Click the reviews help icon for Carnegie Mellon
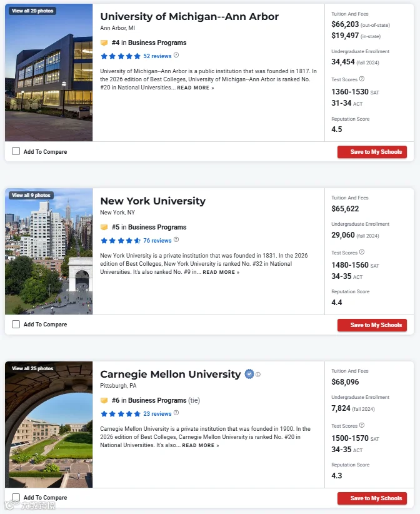This screenshot has width=420, height=514. point(176,413)
